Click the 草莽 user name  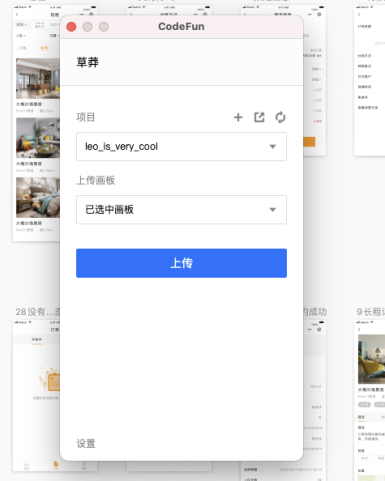(x=88, y=62)
